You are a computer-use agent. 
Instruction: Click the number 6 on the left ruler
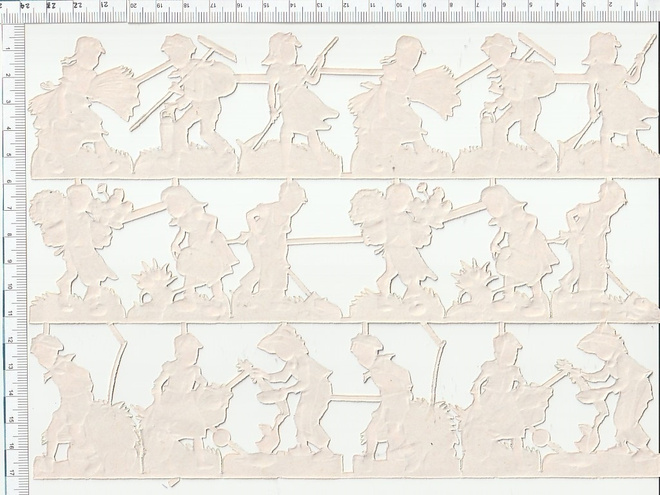9,181
